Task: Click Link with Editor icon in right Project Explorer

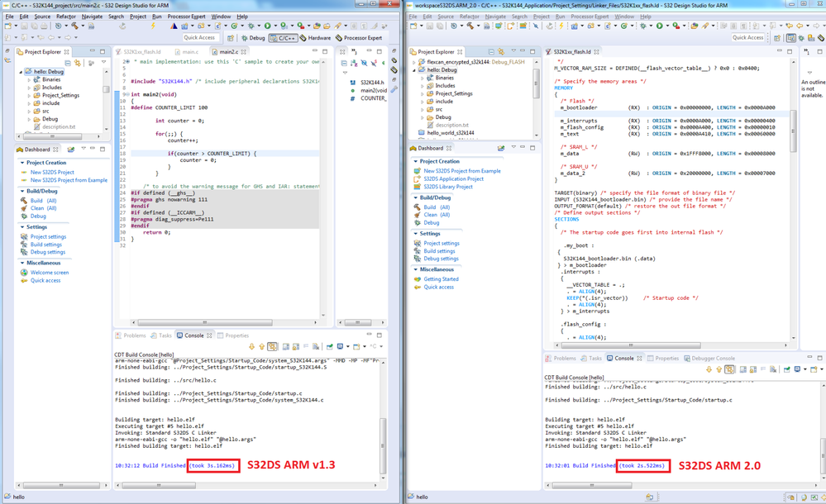Action: [501, 51]
